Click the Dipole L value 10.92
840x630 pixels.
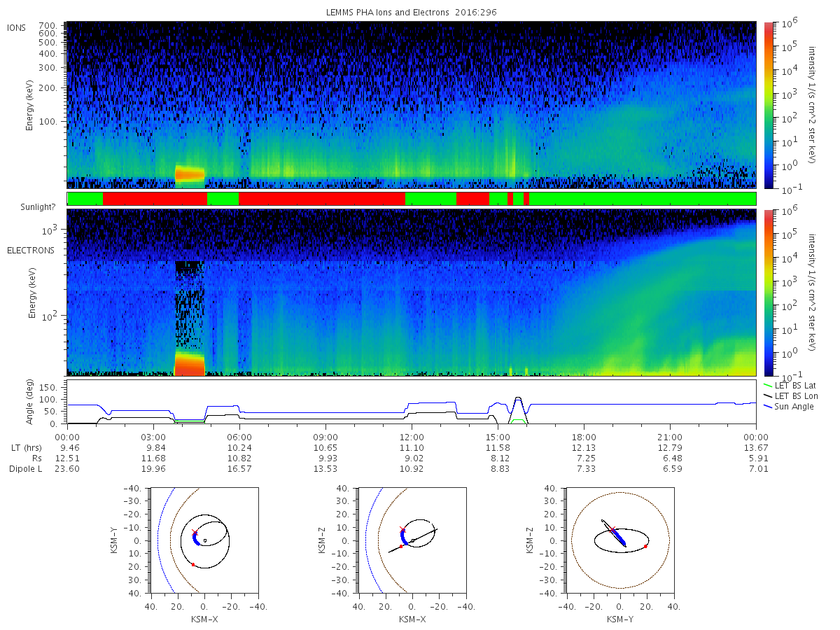[x=412, y=468]
